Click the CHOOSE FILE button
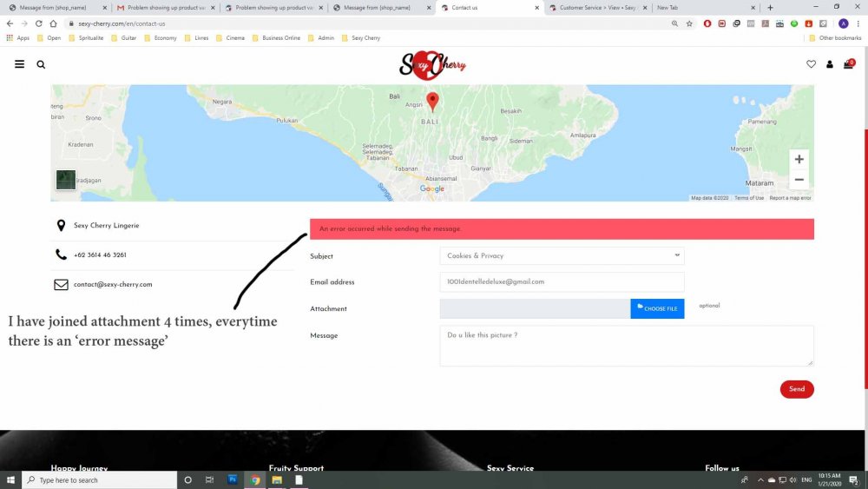The width and height of the screenshot is (868, 489). 657,308
